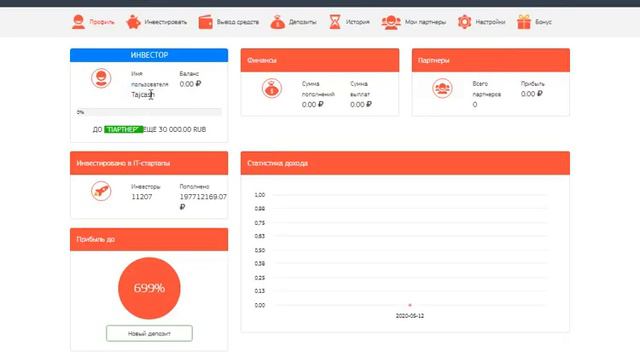Screen dimensions: 640x360
Task: Open the История menu item
Action: [358, 22]
